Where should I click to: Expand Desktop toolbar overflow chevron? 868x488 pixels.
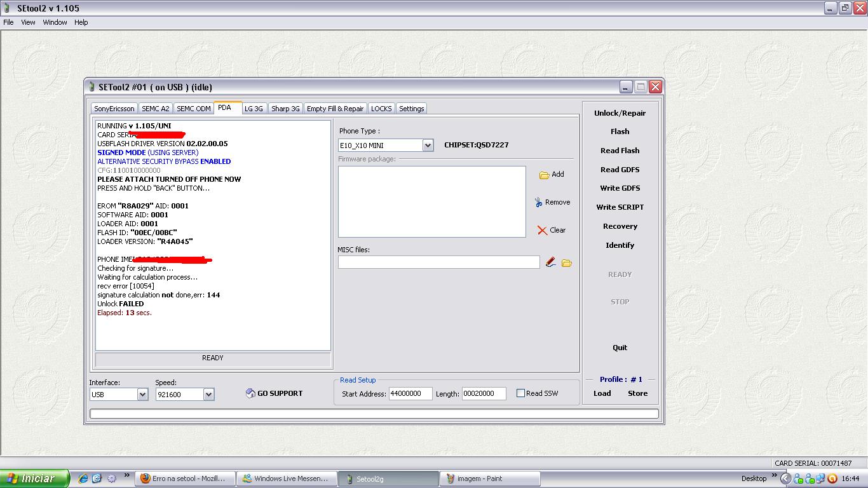click(775, 475)
